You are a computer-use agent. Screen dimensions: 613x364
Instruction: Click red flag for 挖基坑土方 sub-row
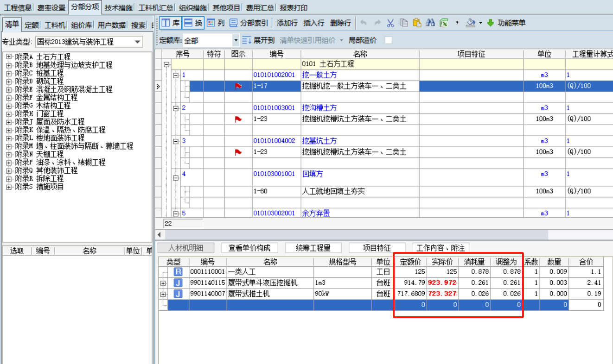click(238, 152)
